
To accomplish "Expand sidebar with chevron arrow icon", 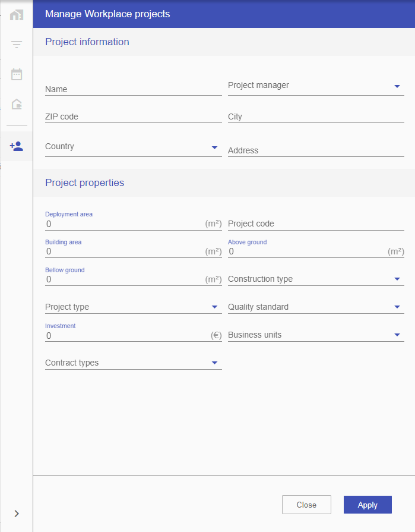I will pyautogui.click(x=16, y=514).
